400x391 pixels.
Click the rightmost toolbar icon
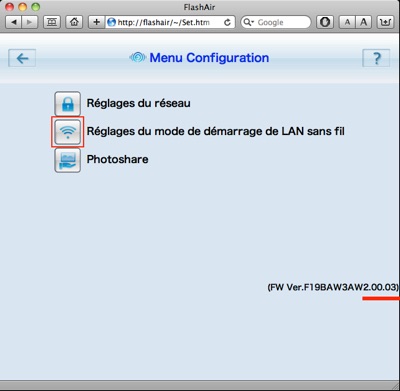click(x=385, y=22)
